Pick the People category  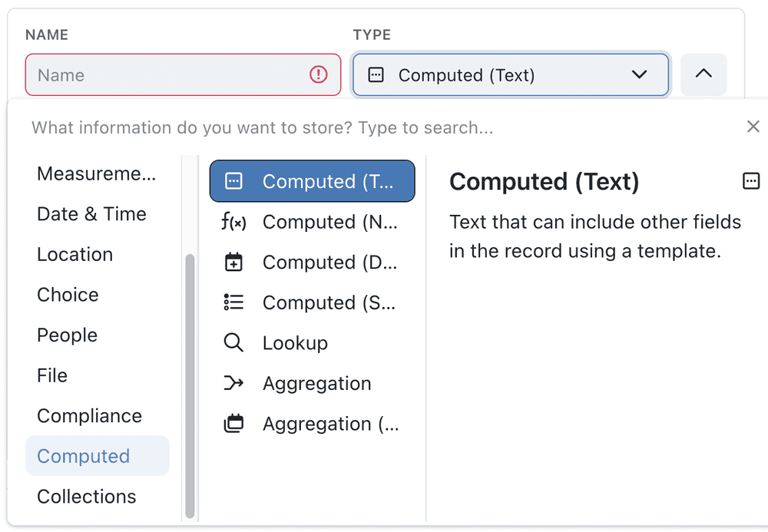click(67, 335)
